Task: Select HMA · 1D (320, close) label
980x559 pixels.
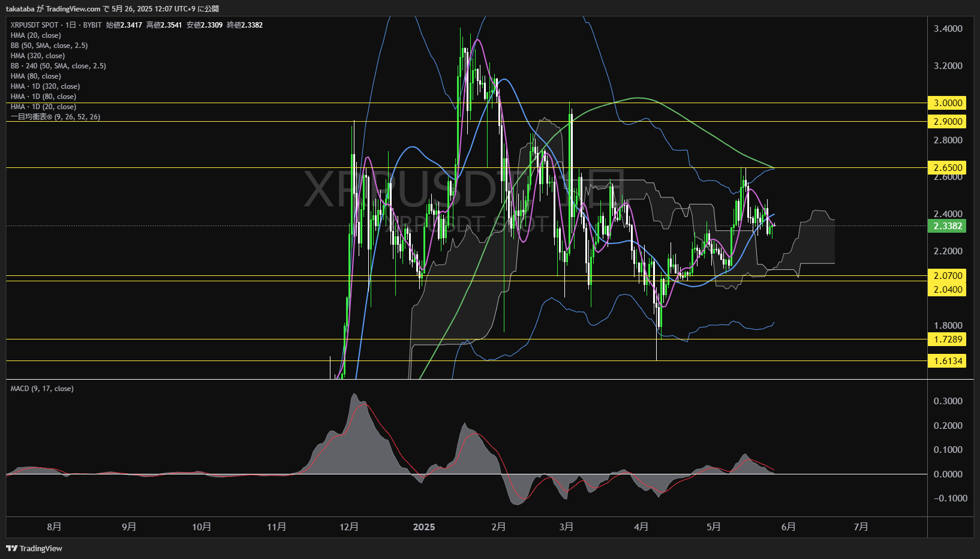Action: 45,86
